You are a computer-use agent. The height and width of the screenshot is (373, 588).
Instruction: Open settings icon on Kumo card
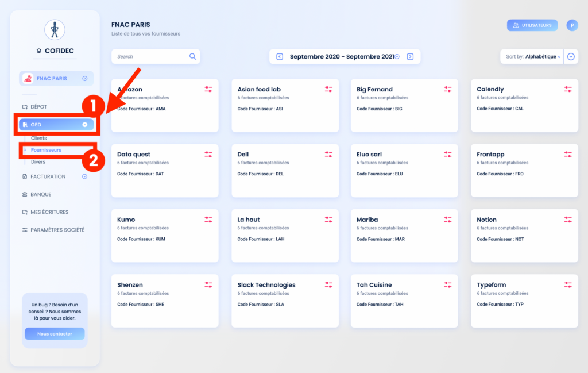pyautogui.click(x=208, y=220)
